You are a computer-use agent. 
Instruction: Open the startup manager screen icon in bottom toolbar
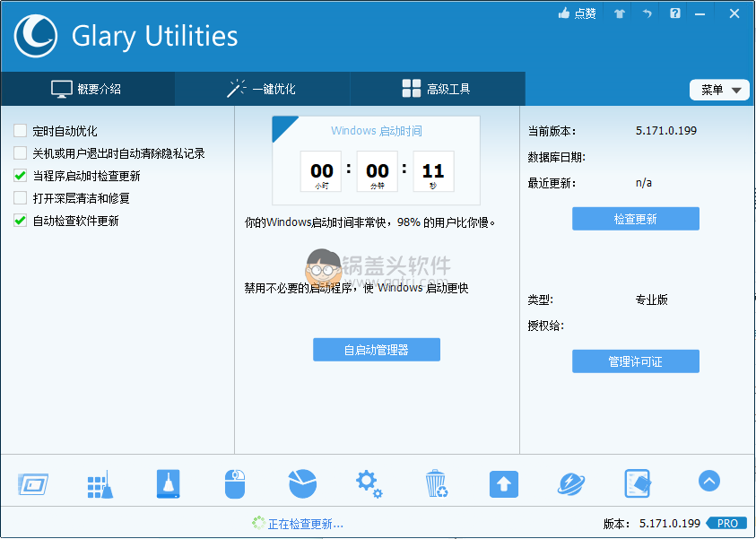(33, 483)
